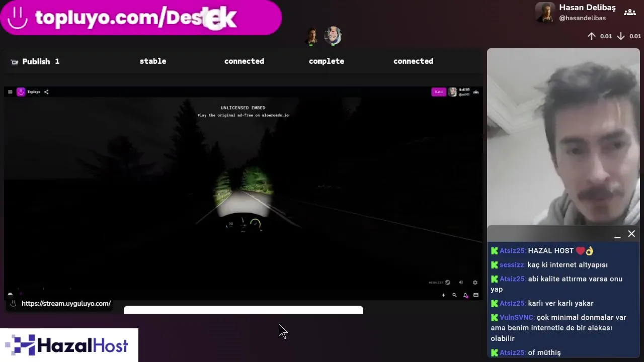
Task: Open the hamburger menu in the embedded Topluyo window
Action: click(10, 92)
